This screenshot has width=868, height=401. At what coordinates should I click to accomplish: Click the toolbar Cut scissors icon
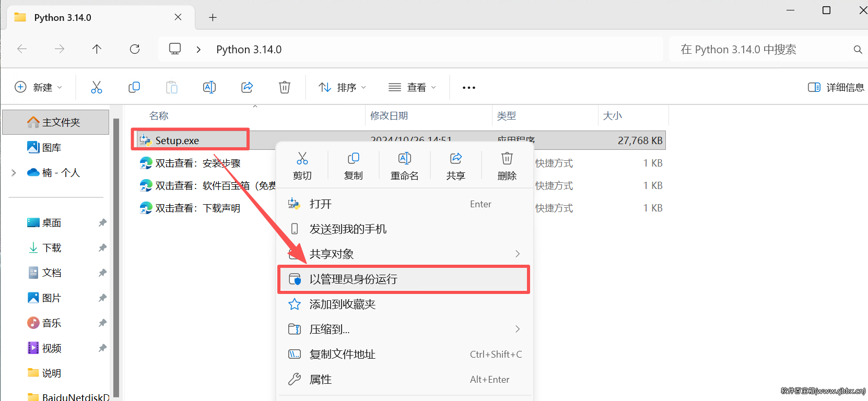(x=97, y=87)
